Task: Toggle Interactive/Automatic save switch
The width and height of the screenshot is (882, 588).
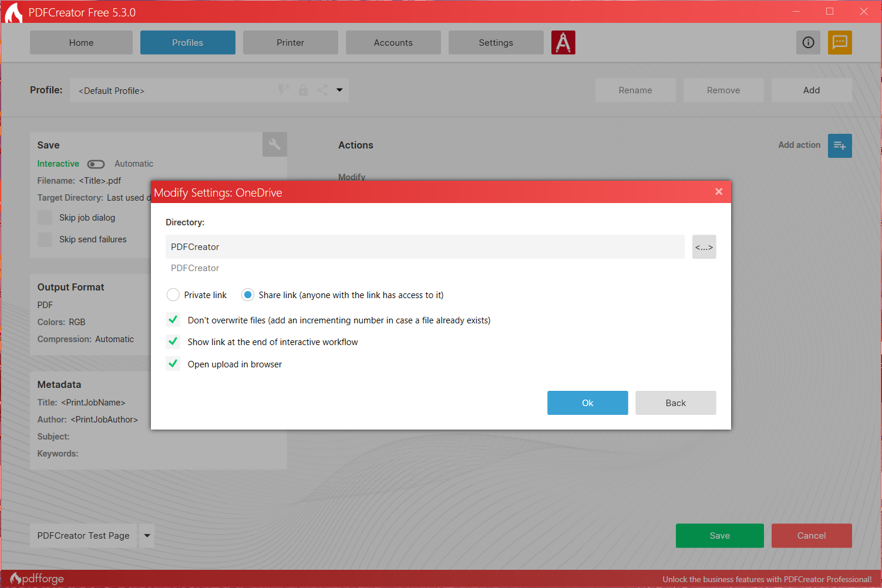Action: point(96,164)
